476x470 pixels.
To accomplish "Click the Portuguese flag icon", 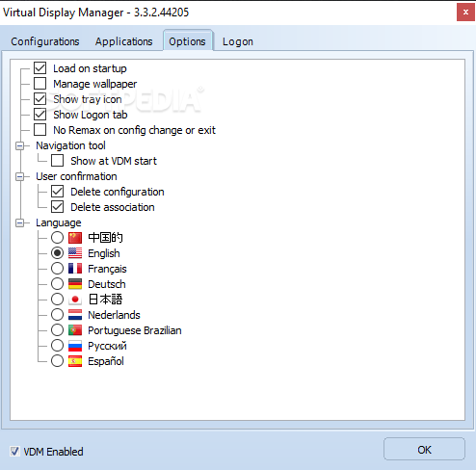I will pyautogui.click(x=75, y=330).
